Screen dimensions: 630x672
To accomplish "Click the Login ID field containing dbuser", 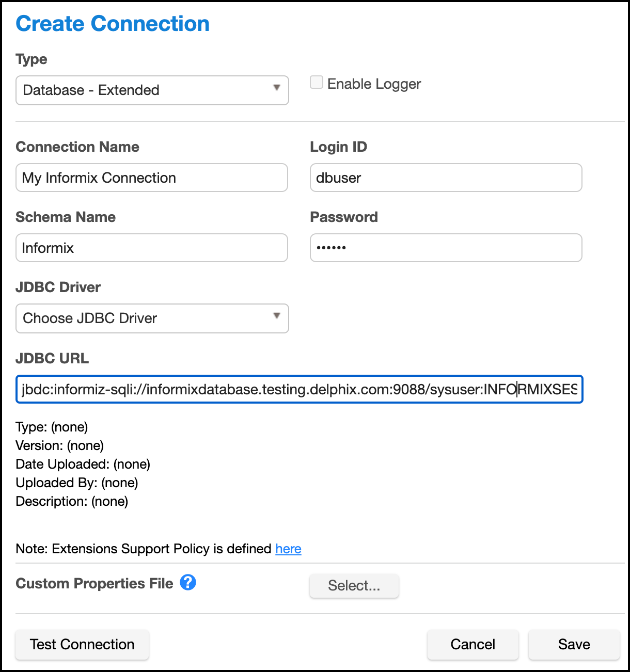I will click(x=446, y=178).
